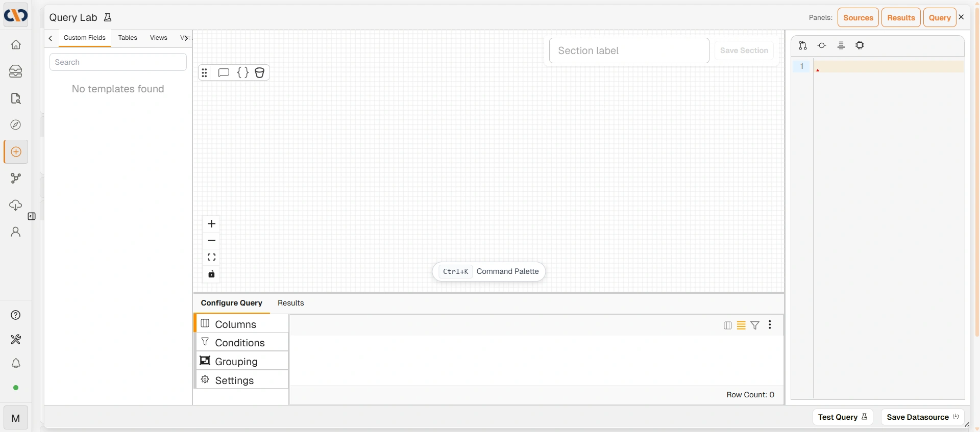
Task: Toggle the Sources panel
Action: [858, 18]
